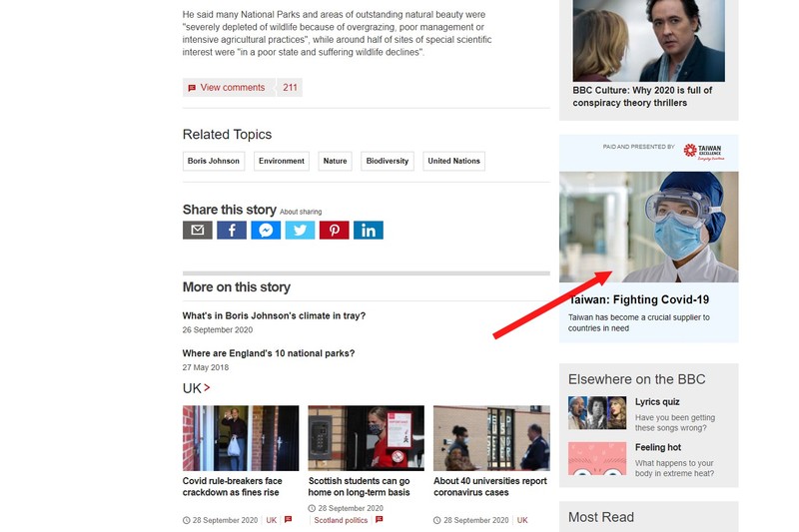Select the United Nations topic tag
This screenshot has height=532, width=799.
(x=453, y=161)
